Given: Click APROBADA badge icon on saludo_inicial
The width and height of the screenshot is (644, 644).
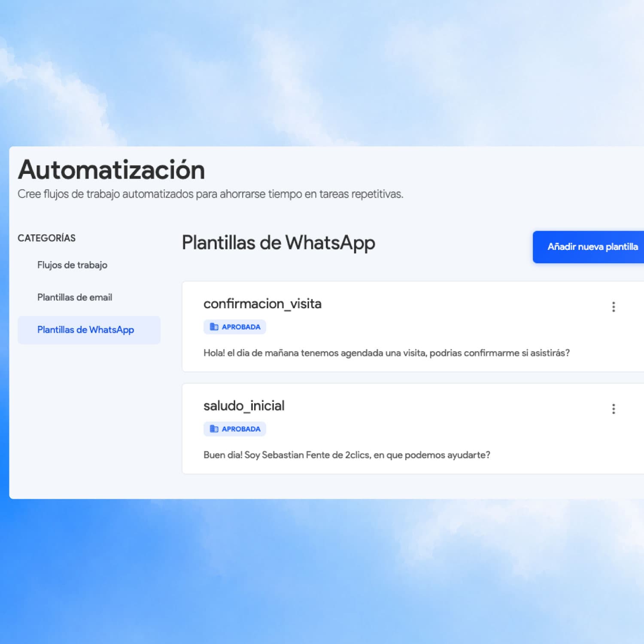Looking at the screenshot, I should (x=214, y=428).
